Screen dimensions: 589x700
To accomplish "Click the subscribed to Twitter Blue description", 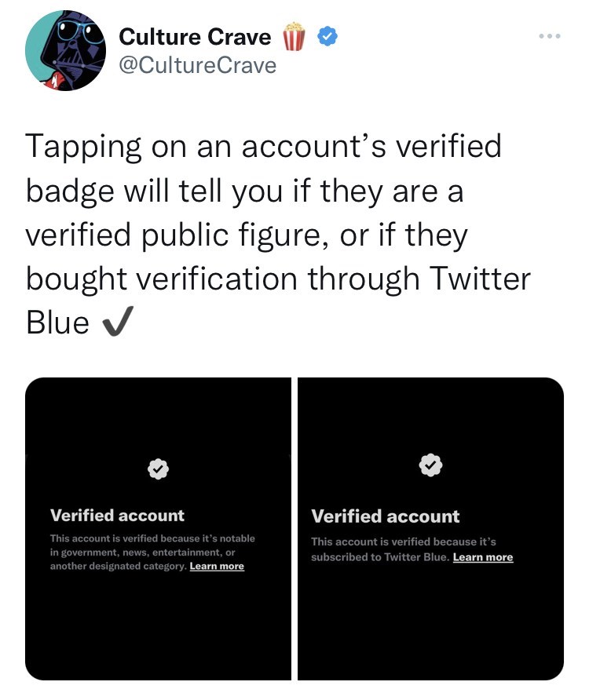I will (x=381, y=557).
